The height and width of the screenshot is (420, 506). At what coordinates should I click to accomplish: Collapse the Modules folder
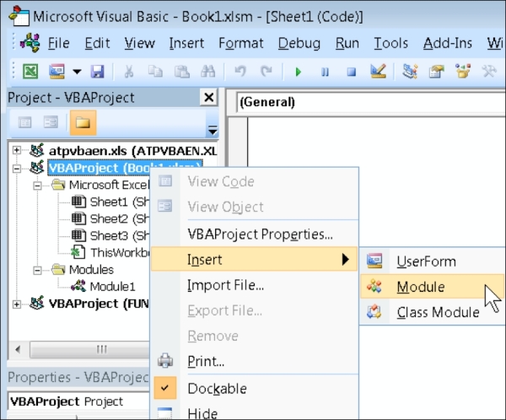click(37, 270)
